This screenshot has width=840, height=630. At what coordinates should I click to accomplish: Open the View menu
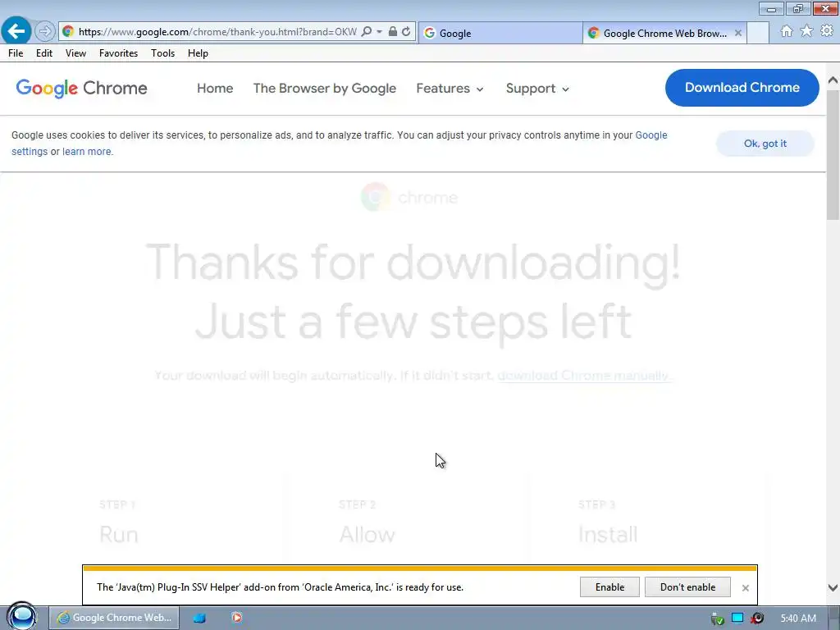pos(75,53)
